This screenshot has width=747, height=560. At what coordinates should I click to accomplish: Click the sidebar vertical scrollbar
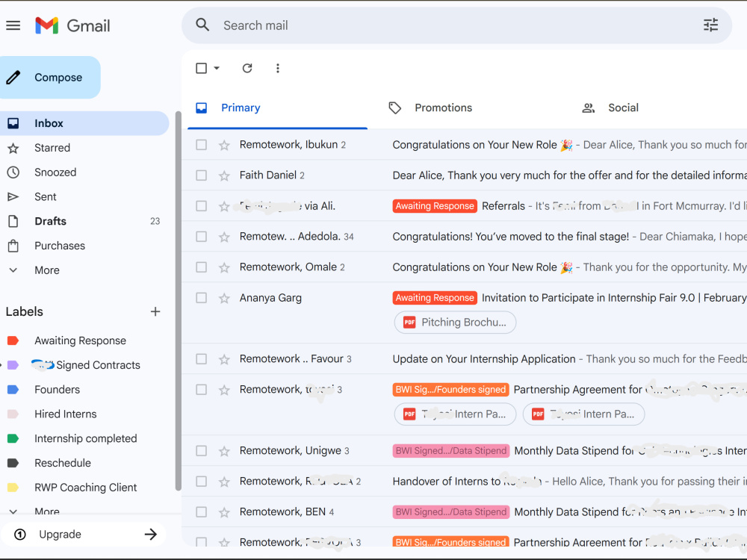(179, 301)
